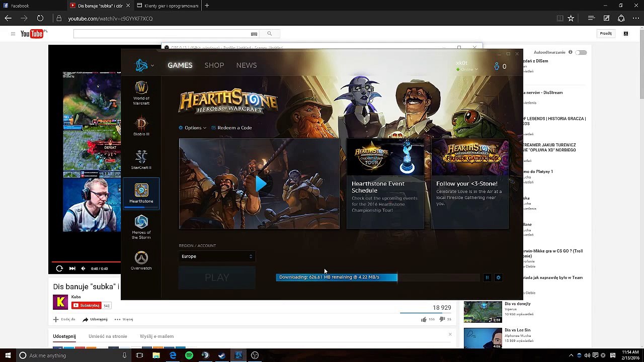Select Overwatch game icon
The width and height of the screenshot is (644, 362).
point(141,261)
